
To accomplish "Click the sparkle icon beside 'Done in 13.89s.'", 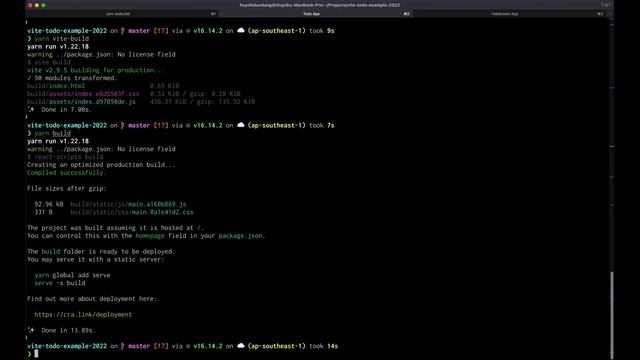I will pos(31,330).
